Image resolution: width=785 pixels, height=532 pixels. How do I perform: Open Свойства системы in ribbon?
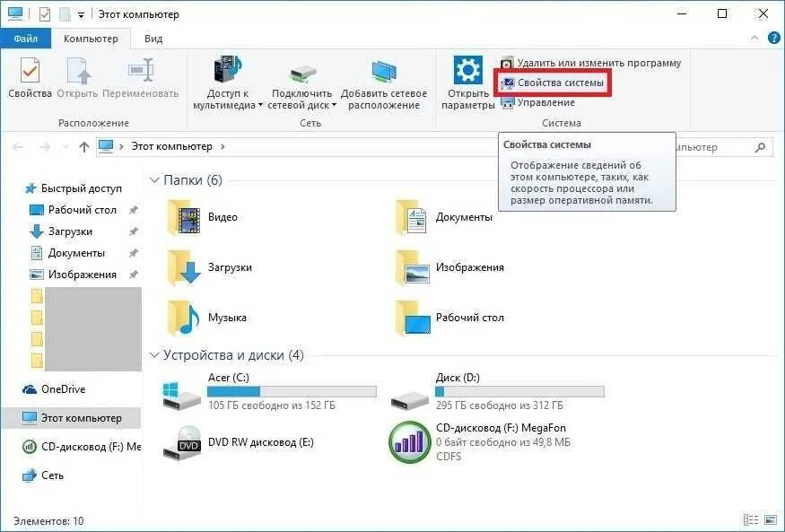pyautogui.click(x=553, y=83)
